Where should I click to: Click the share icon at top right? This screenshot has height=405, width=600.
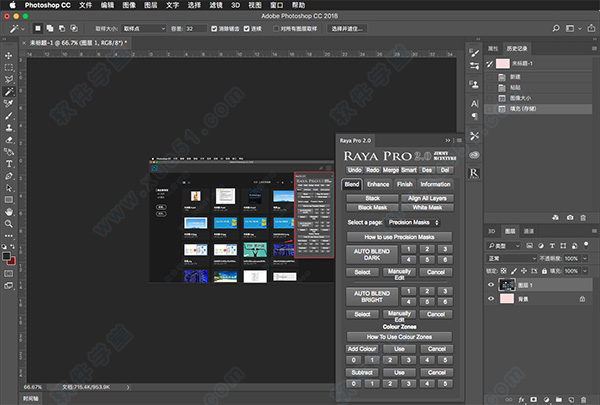tap(591, 28)
